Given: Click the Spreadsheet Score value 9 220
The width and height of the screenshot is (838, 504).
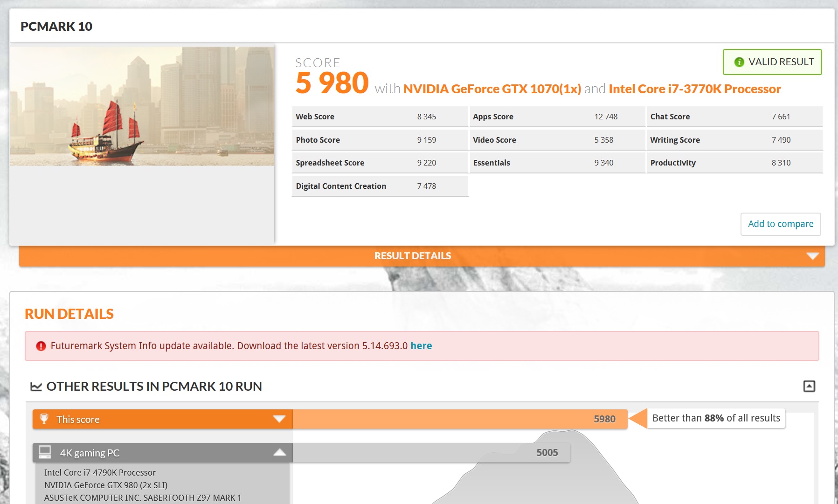Looking at the screenshot, I should tap(427, 163).
